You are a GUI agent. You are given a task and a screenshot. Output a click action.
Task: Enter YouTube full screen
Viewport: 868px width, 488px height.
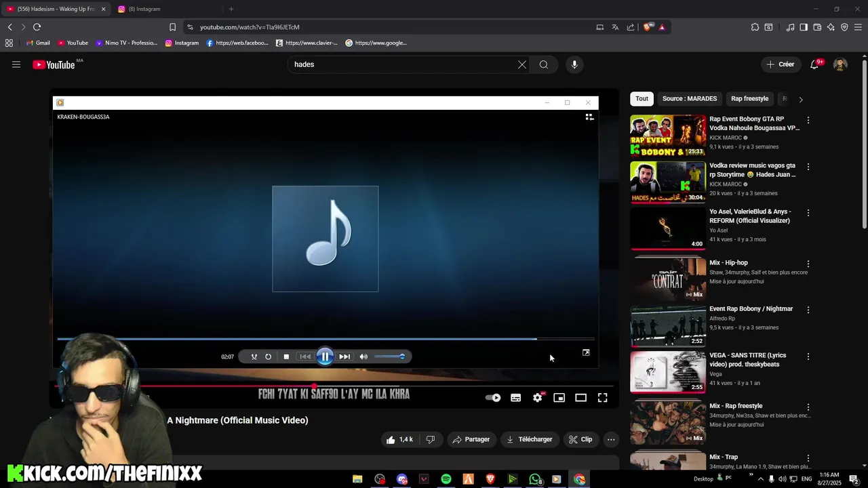coord(602,398)
